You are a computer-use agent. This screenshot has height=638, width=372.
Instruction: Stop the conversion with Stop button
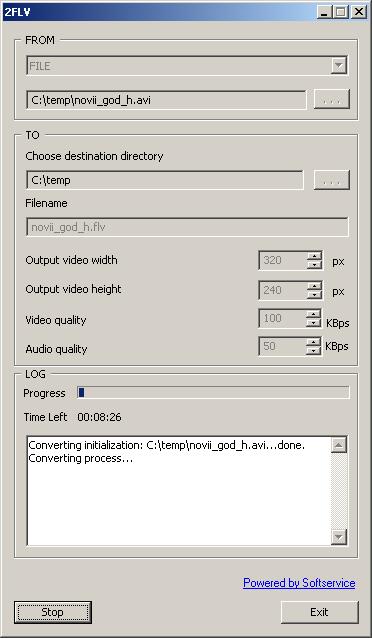click(53, 612)
